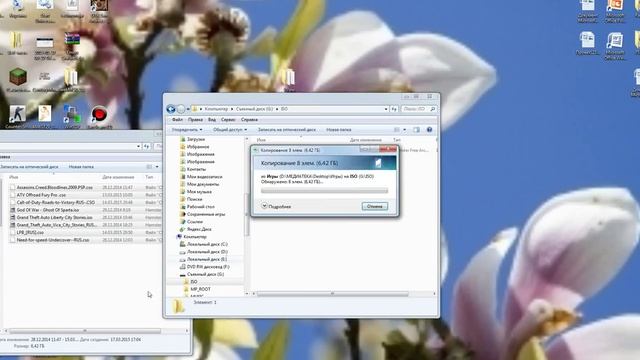Open address history dropdown in left window
This screenshot has height=360, width=640.
138,146
